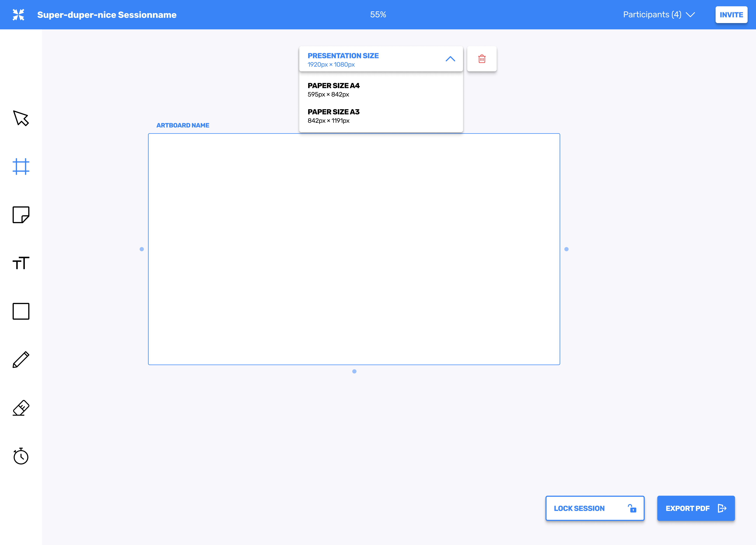
Task: Select the text tool
Action: pyautogui.click(x=21, y=263)
